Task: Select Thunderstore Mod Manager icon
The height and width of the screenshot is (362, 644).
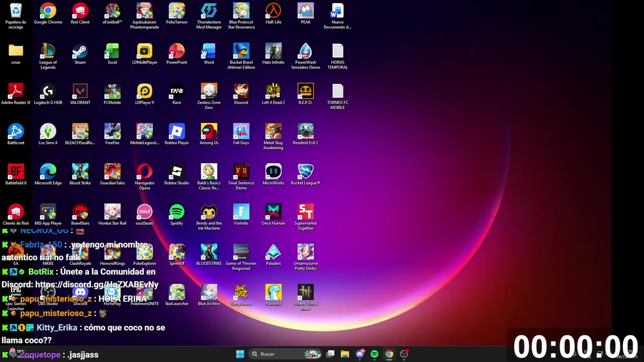Action: [209, 16]
